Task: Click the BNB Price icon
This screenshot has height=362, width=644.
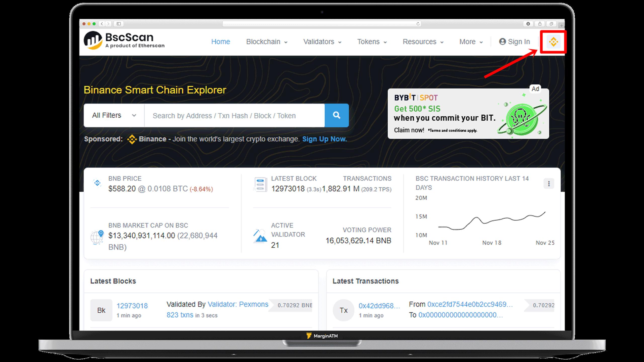Action: 97,183
